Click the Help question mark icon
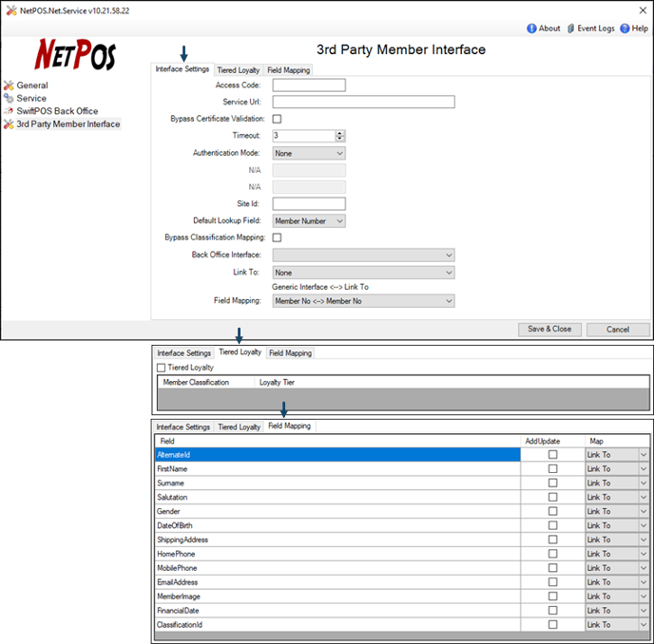Screen dimensions: 654x644 [625, 28]
